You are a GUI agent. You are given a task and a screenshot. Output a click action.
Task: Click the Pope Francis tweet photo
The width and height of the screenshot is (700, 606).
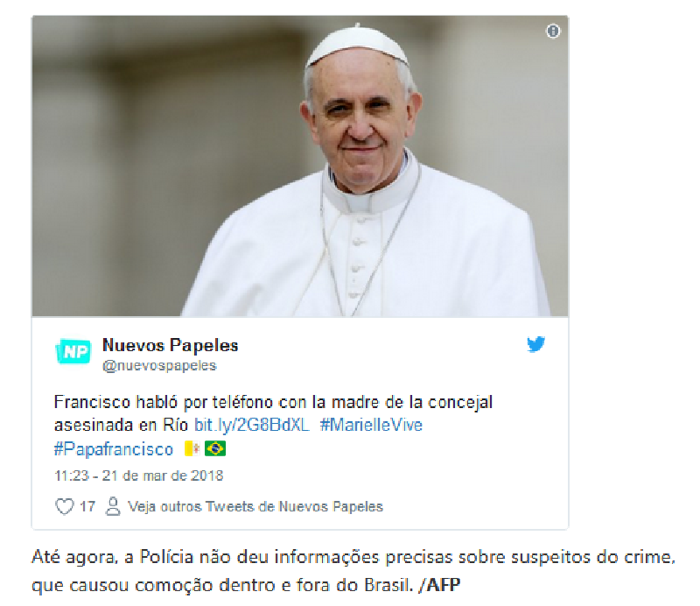pos(300,166)
